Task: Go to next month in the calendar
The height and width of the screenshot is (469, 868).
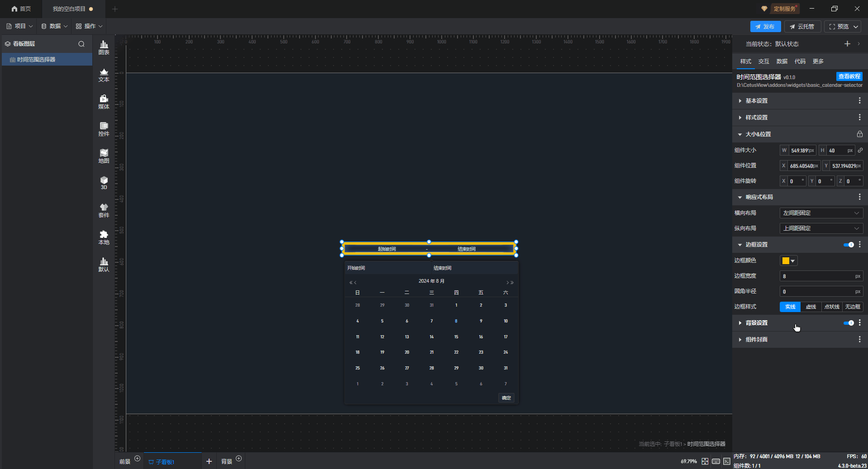Action: [x=507, y=283]
